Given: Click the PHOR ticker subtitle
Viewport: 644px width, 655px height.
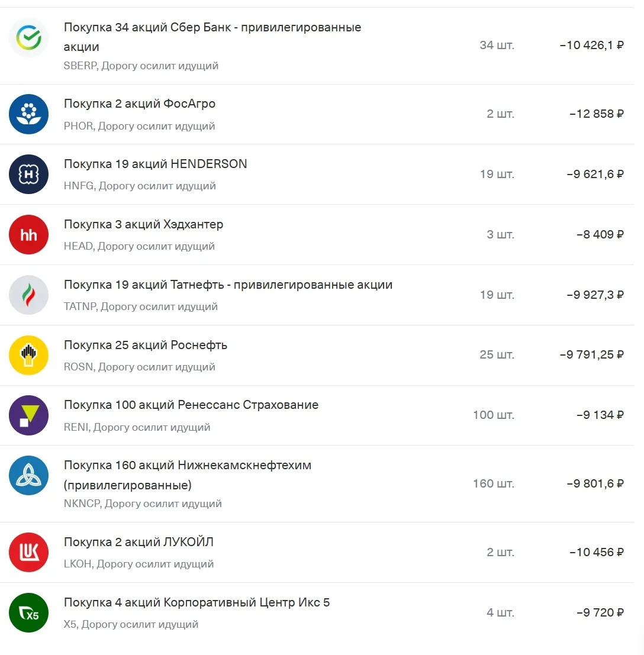Looking at the screenshot, I should point(139,126).
